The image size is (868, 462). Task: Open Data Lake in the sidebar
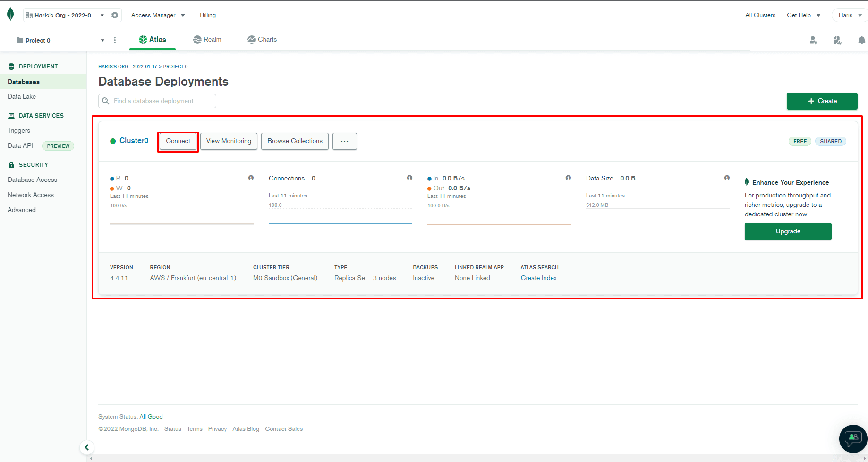coord(22,96)
